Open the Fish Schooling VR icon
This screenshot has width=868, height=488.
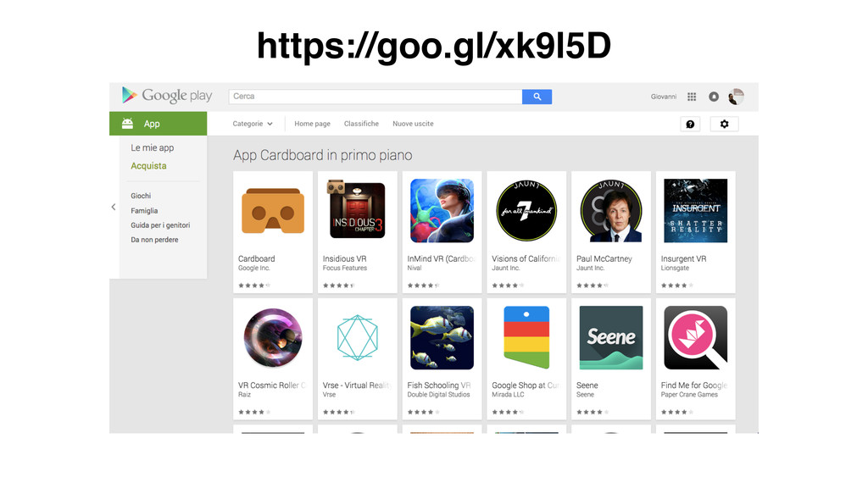click(442, 337)
